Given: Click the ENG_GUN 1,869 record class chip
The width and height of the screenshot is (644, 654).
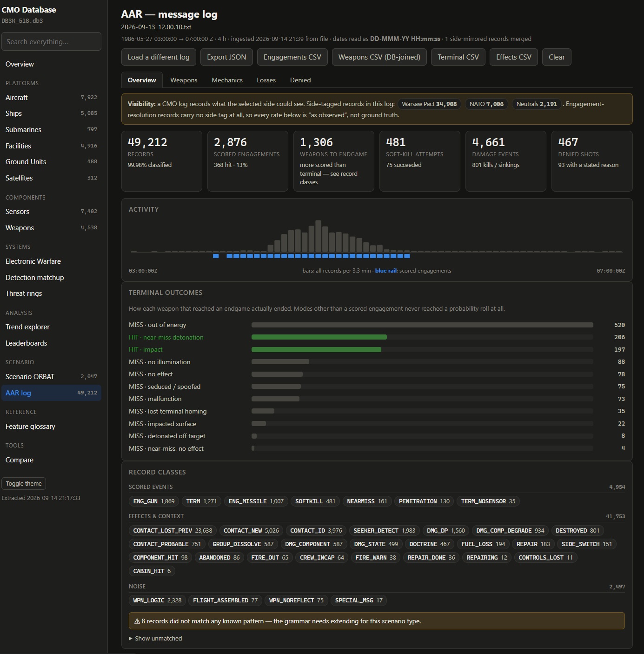Looking at the screenshot, I should click(x=154, y=501).
